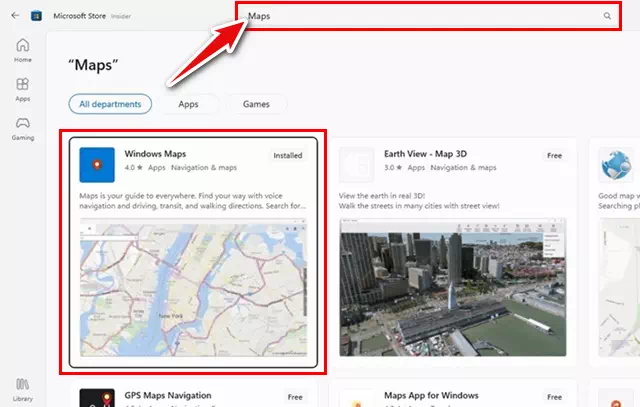
Task: Click the GPS Maps Navigation app icon
Action: (97, 398)
